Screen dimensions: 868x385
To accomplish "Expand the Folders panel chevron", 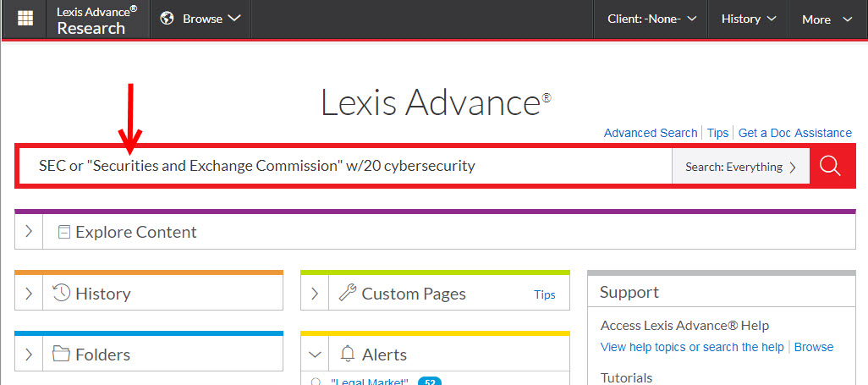I will tap(29, 354).
